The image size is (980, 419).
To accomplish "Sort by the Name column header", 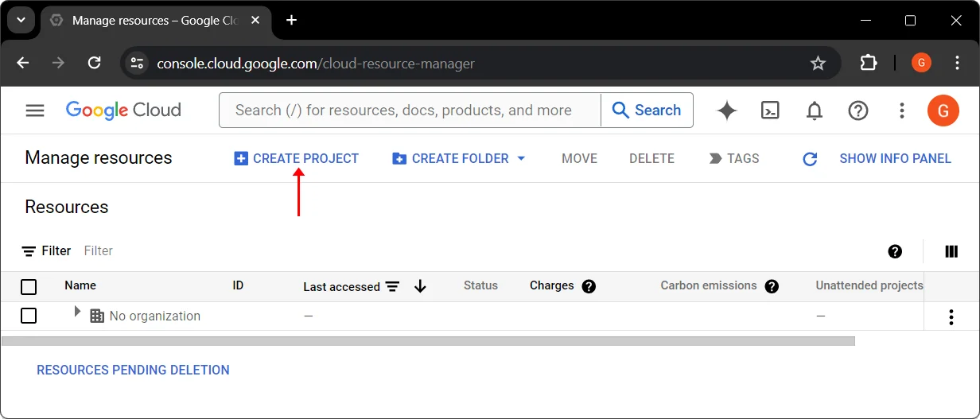I will [x=80, y=285].
